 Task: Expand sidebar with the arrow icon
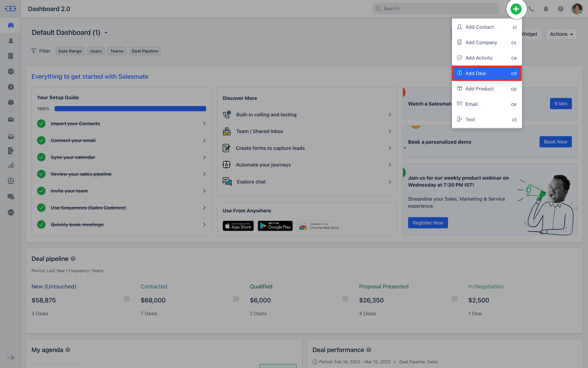coord(10,357)
